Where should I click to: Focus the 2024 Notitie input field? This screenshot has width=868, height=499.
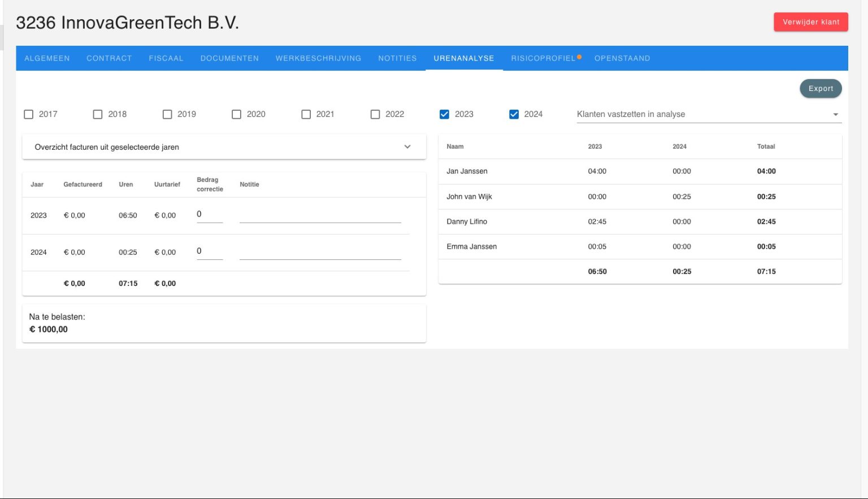(320, 252)
